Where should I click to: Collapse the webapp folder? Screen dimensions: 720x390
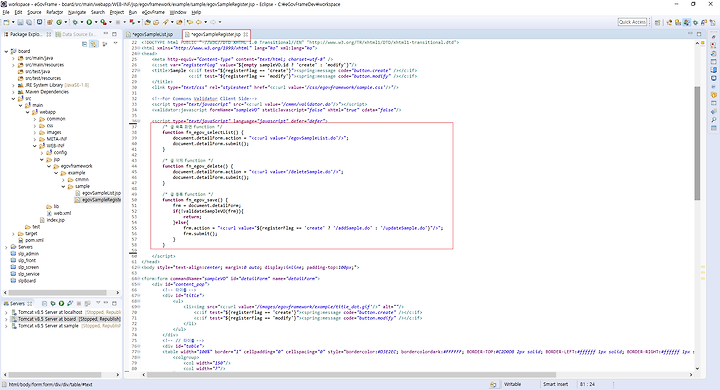[x=28, y=112]
